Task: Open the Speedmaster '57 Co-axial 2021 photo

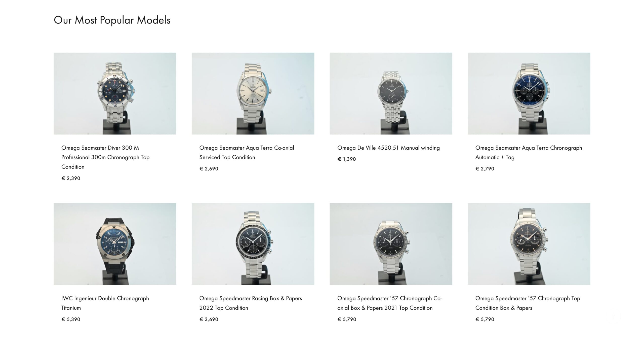Action: pos(391,244)
